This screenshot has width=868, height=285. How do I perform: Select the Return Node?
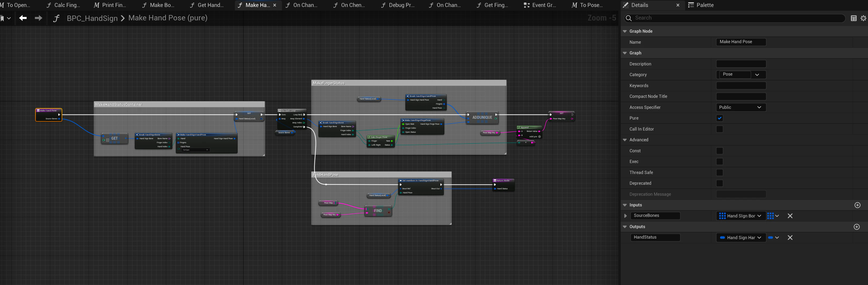pyautogui.click(x=503, y=185)
